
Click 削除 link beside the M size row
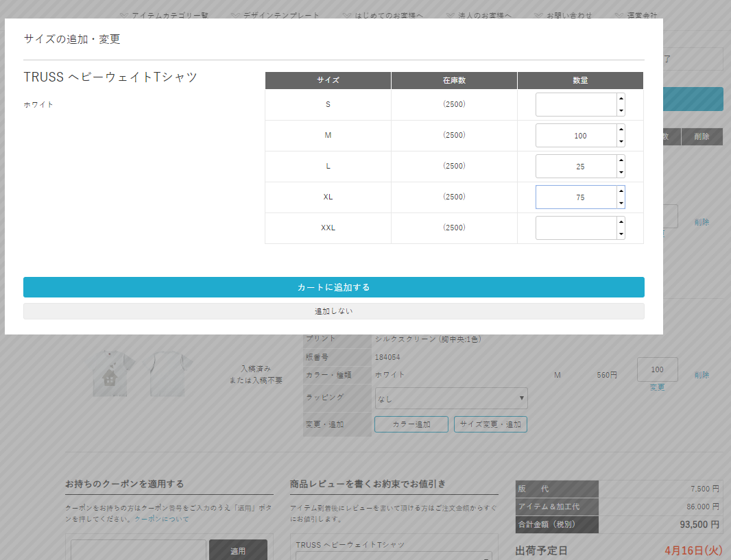[702, 375]
